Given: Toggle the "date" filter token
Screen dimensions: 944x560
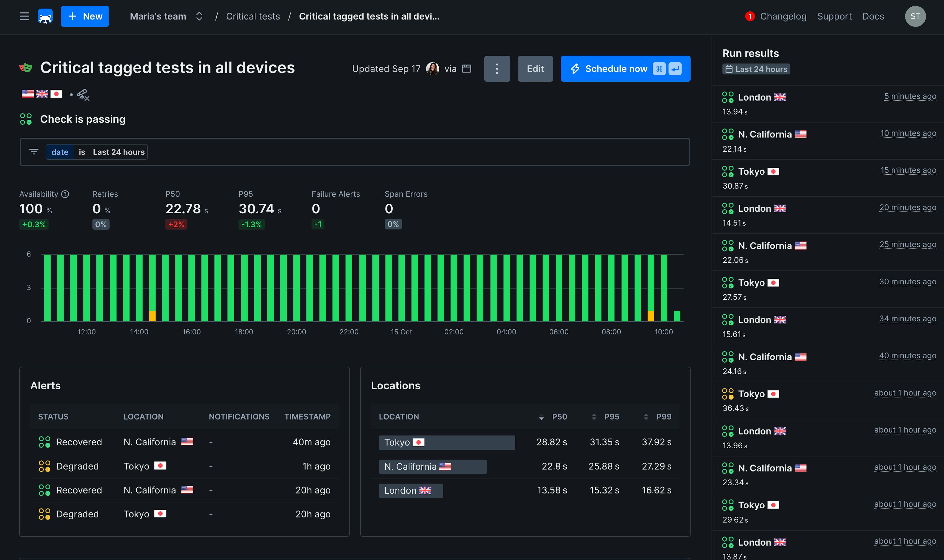Looking at the screenshot, I should 60,152.
